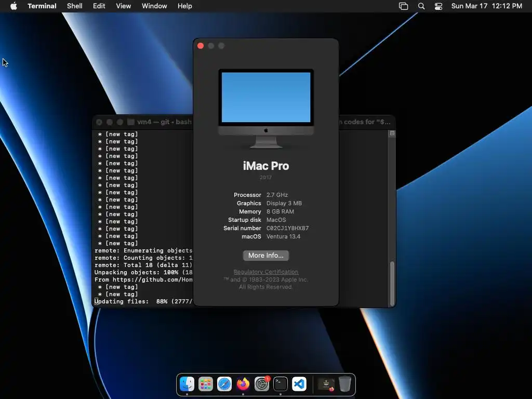
Task: Open Stage Manager from the menu bar
Action: coord(403,6)
